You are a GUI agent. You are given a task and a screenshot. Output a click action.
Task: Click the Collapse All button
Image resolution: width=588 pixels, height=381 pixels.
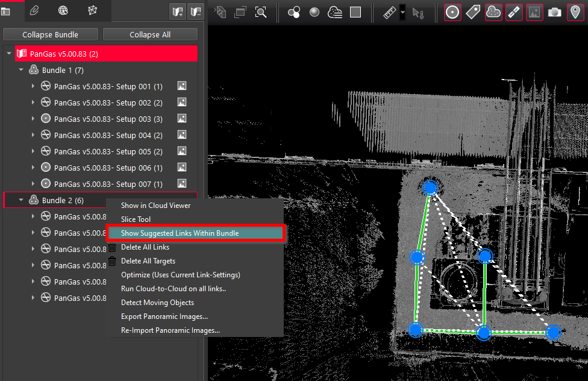150,34
